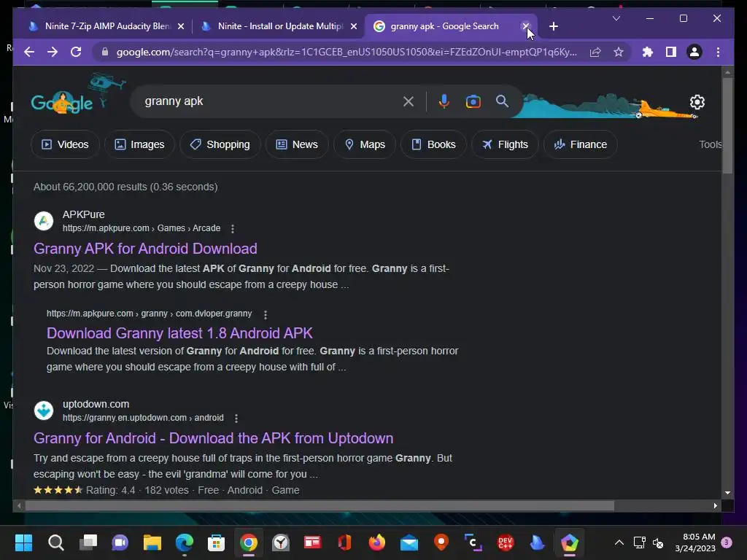The image size is (747, 560).
Task: Click the APKPure site favicon
Action: click(x=44, y=221)
